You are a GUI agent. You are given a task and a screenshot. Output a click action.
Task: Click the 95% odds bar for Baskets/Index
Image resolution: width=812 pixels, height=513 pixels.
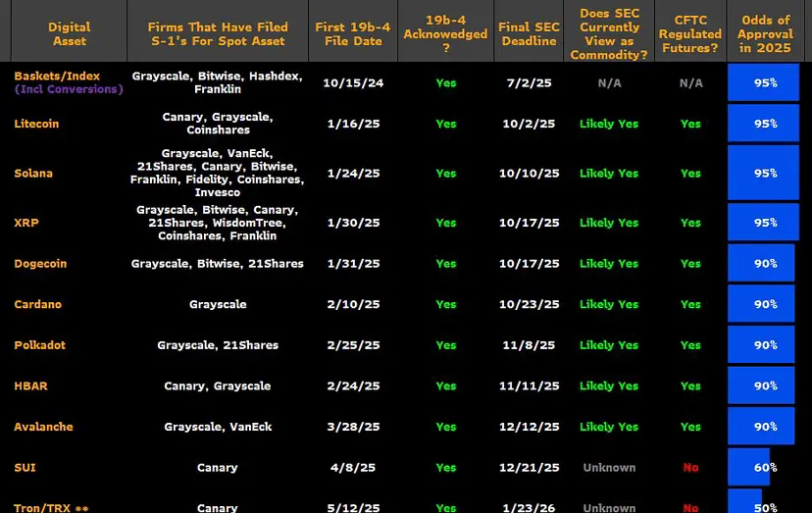763,82
